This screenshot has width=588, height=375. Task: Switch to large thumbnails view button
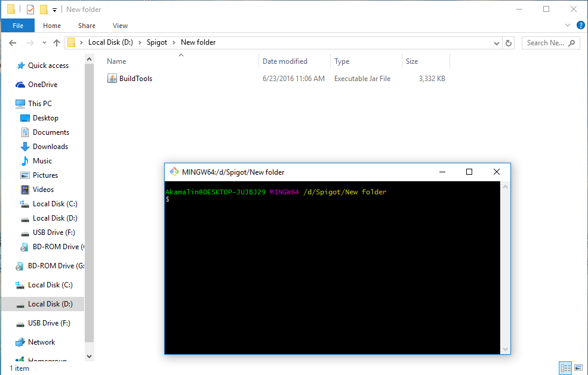point(578,368)
